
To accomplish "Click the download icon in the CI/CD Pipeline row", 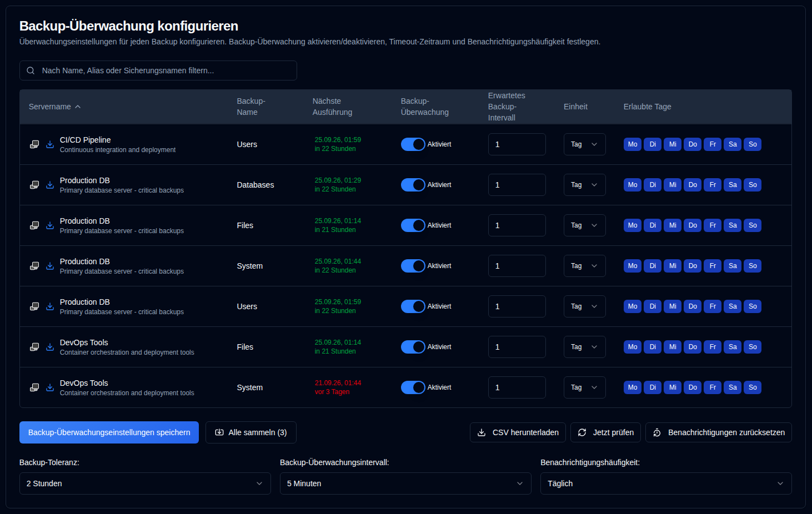I will click(x=50, y=144).
